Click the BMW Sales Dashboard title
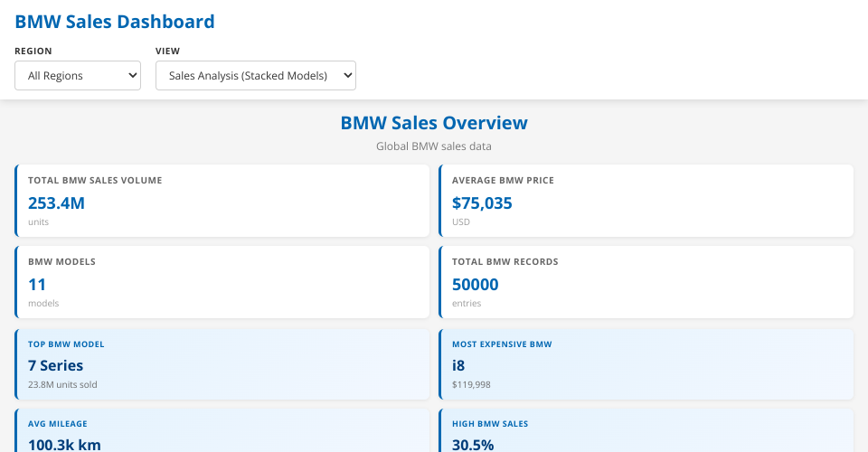 pos(115,22)
